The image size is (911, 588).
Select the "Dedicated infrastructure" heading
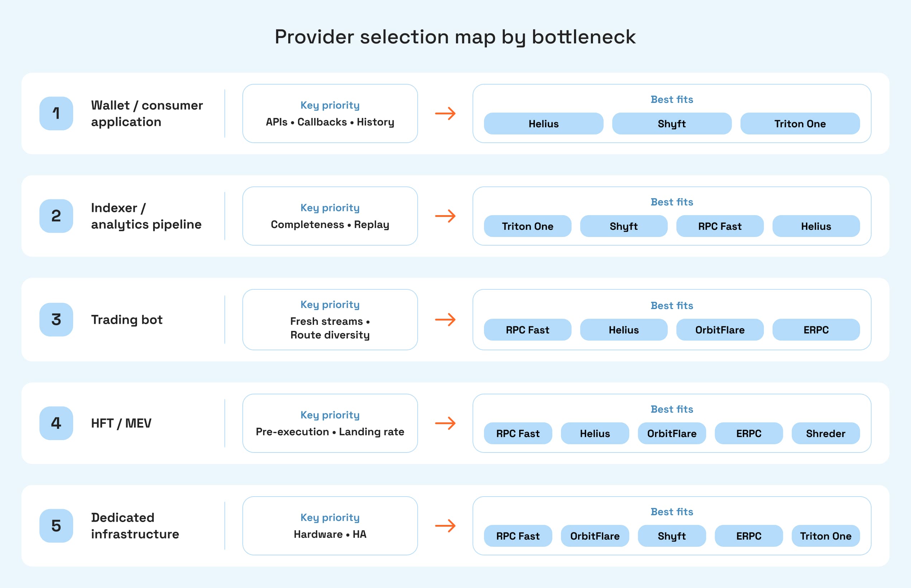click(135, 526)
